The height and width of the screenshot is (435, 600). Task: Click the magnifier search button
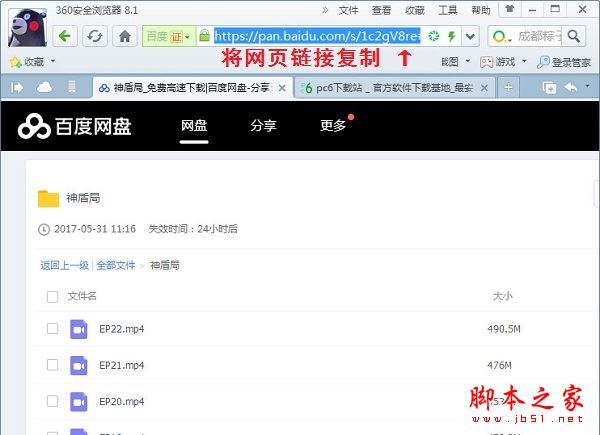click(574, 36)
